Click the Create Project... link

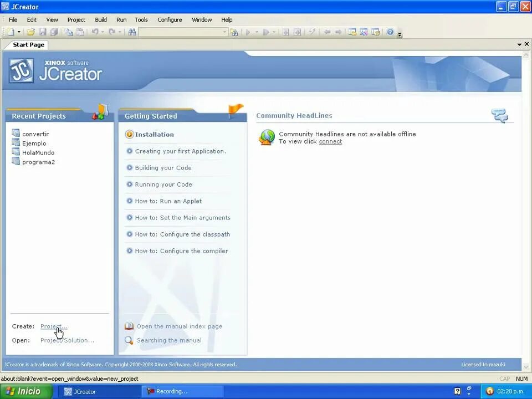(54, 326)
